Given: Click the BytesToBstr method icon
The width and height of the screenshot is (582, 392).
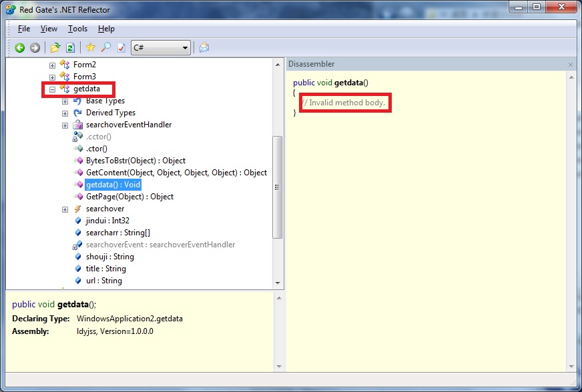Looking at the screenshot, I should click(x=78, y=161).
